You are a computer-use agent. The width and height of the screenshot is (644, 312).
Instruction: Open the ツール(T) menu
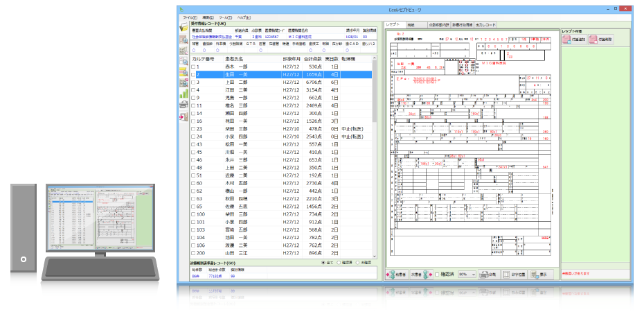coord(226,17)
